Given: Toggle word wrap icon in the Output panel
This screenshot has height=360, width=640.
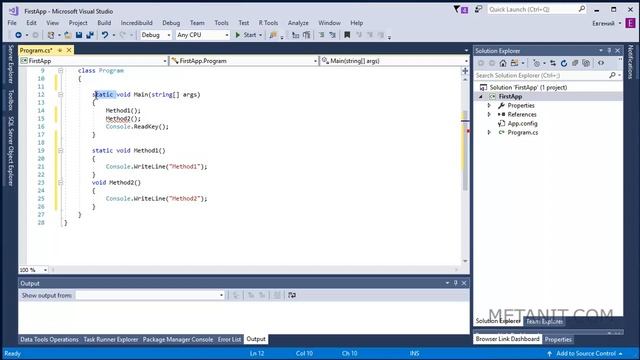Looking at the screenshot, I should [x=292, y=295].
